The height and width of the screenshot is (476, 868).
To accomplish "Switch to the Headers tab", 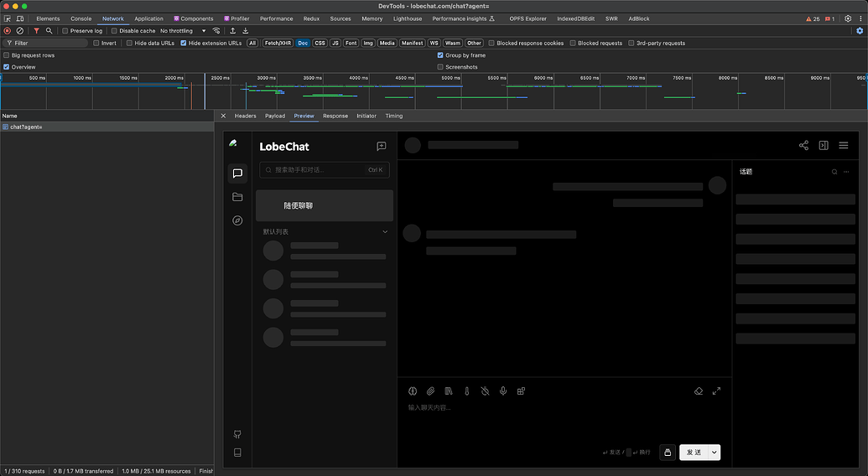I will (245, 116).
